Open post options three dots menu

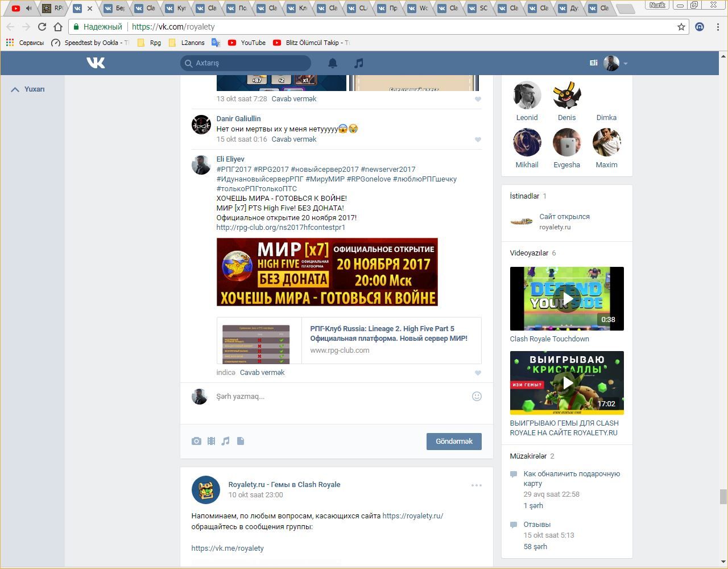[477, 485]
